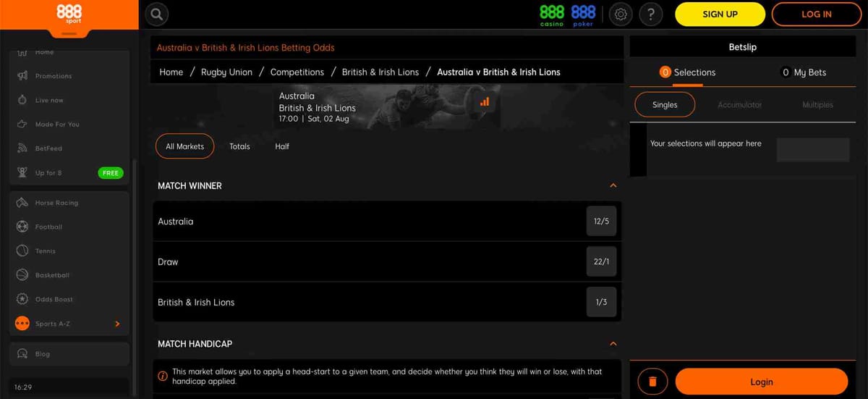
Task: Open help question mark icon
Action: 651,14
